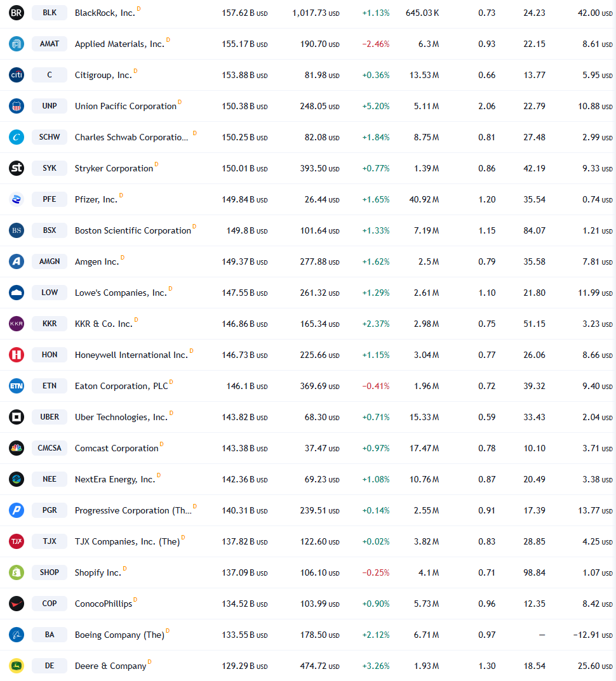The image size is (616, 681).
Task: Open Boston Scientific Corporation link
Action: [133, 230]
